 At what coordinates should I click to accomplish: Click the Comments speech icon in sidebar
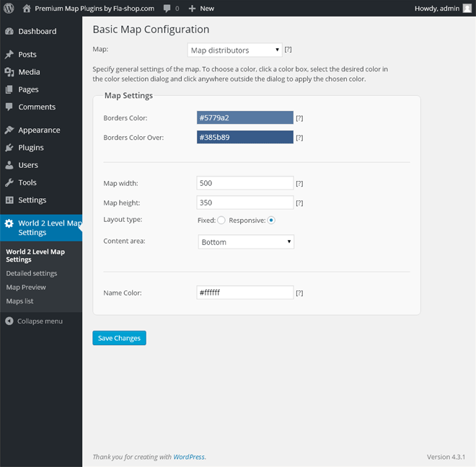pos(9,107)
